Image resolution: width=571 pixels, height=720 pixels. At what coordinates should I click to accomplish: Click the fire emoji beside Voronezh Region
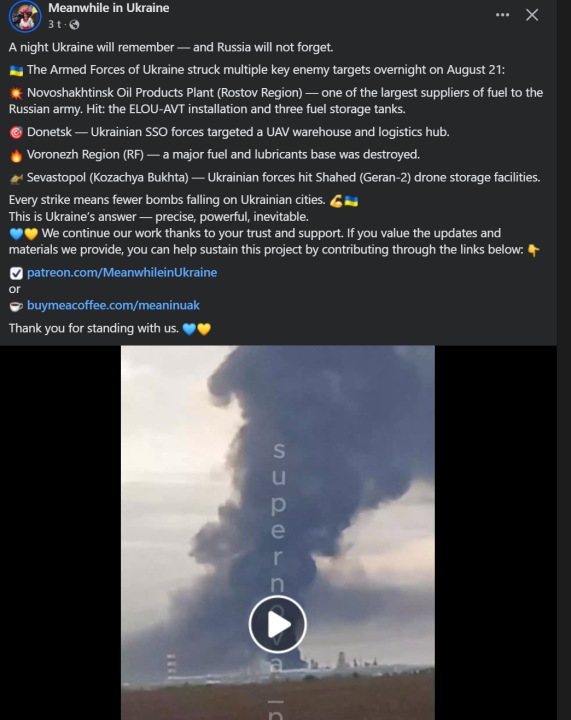(x=16, y=155)
